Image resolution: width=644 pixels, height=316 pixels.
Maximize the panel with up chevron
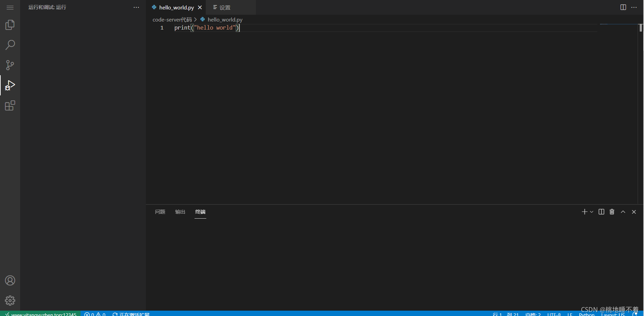[x=623, y=212]
